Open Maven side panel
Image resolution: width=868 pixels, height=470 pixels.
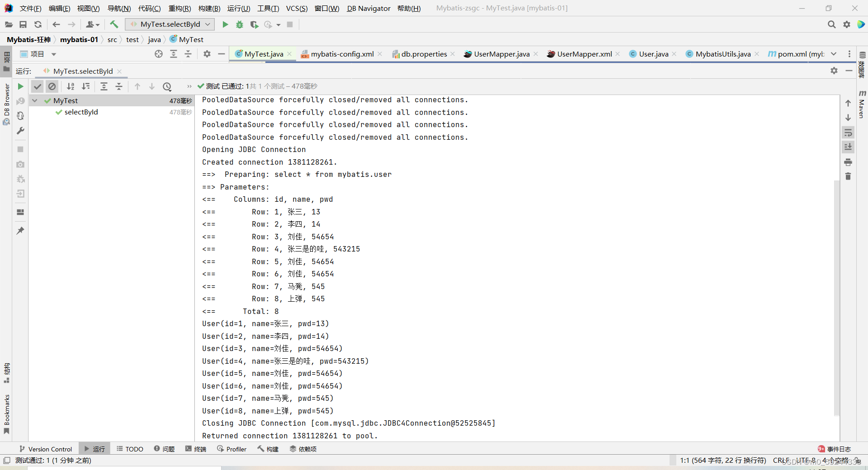coord(862,105)
